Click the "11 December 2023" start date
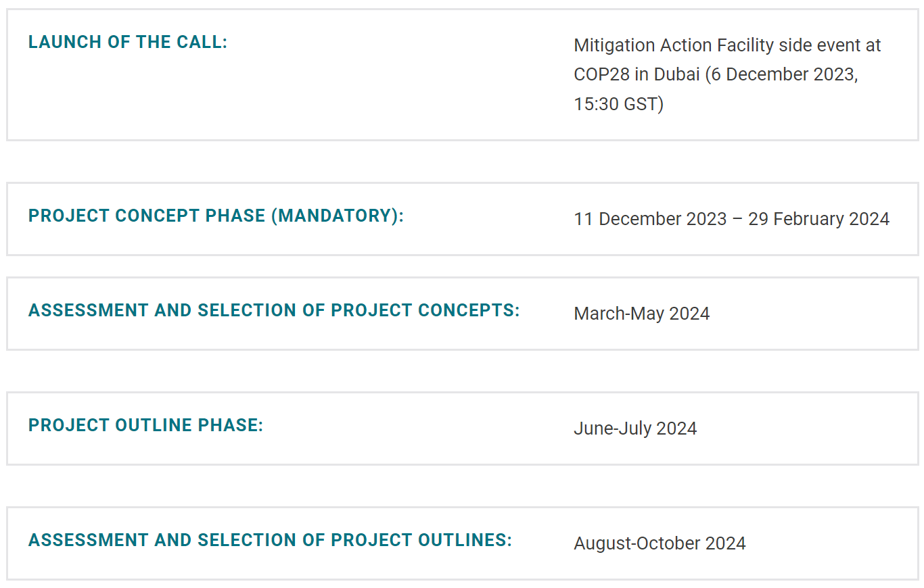924x588 pixels. tap(650, 219)
